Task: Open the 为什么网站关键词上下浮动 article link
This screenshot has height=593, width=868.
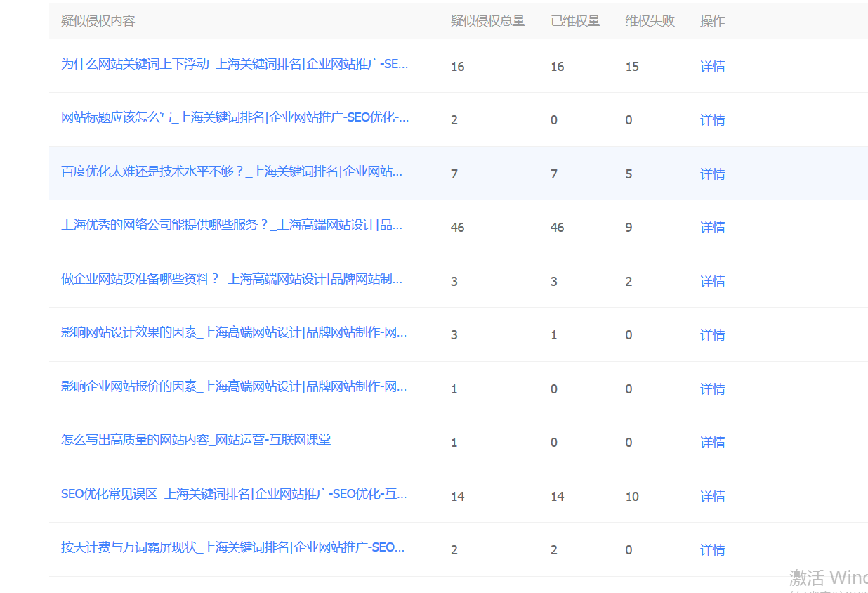Action: coord(235,65)
